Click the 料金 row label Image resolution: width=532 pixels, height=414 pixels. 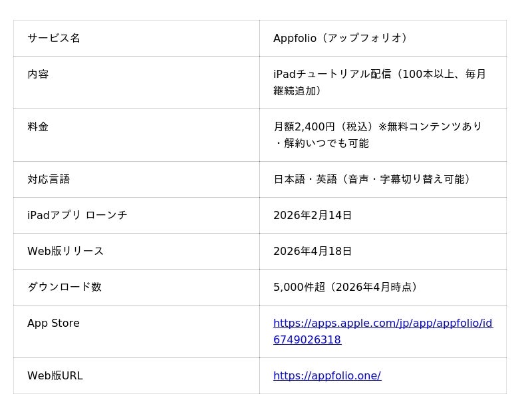[38, 127]
